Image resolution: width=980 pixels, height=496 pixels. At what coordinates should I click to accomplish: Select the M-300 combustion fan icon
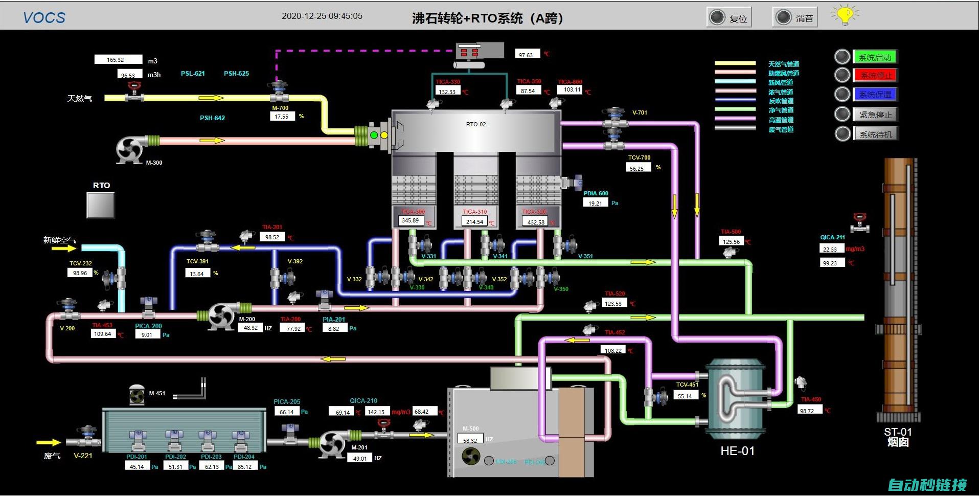[x=129, y=149]
